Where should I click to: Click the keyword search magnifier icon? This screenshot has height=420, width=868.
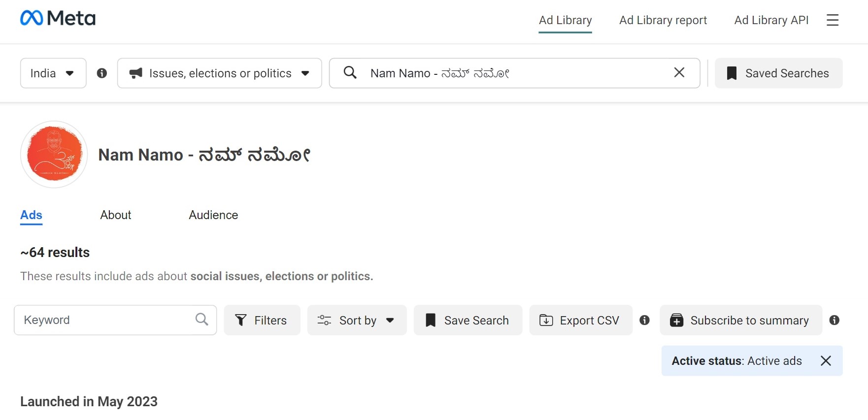(202, 320)
